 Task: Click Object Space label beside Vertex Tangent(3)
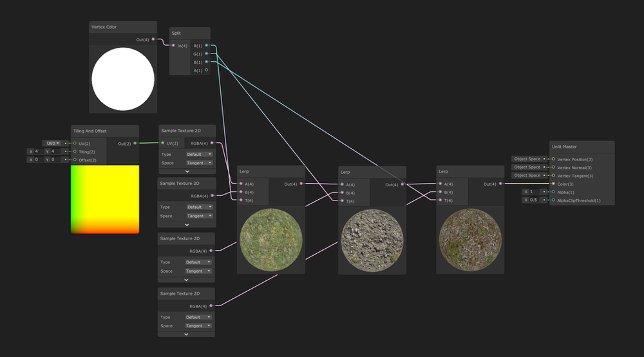(x=527, y=175)
